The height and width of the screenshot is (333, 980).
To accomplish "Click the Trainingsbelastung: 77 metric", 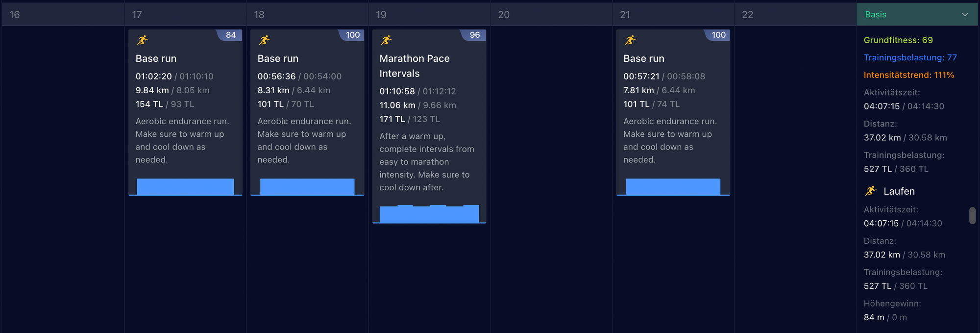I will [910, 57].
